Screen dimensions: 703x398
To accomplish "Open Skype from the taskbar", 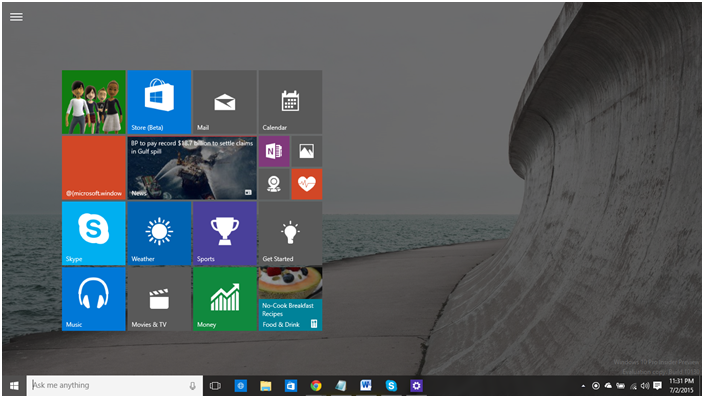I will click(x=391, y=385).
